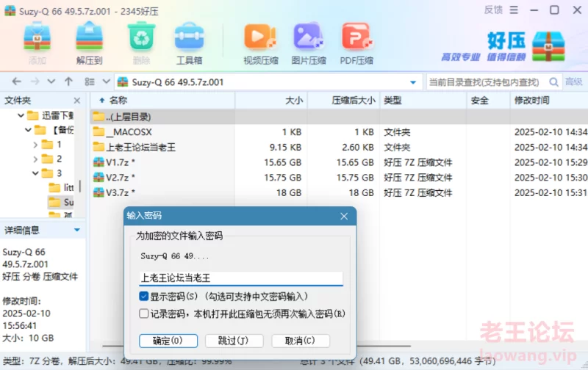Open 图片压缩 image compression tool
Viewport: 588px width, 370px height.
[x=308, y=37]
